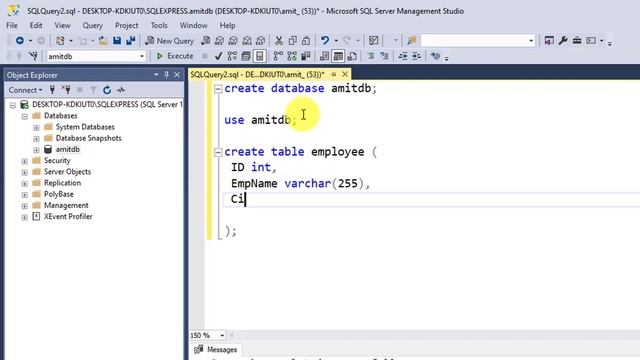Toggle the IntelliSense Enabled button

pyautogui.click(x=260, y=56)
